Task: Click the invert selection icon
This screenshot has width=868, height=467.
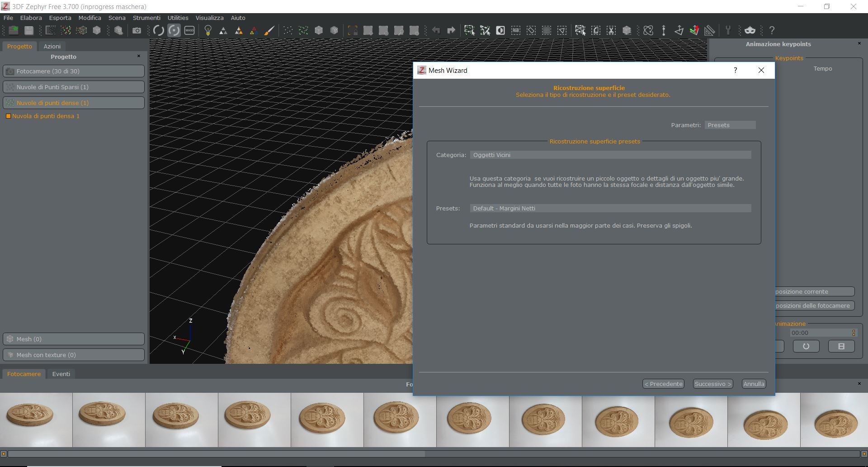Action: [500, 30]
